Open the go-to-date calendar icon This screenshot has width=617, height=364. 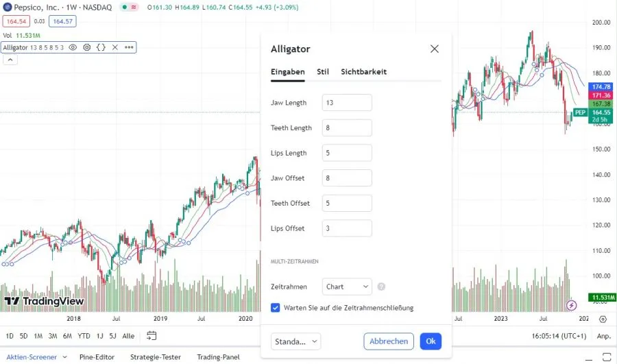pos(152,336)
